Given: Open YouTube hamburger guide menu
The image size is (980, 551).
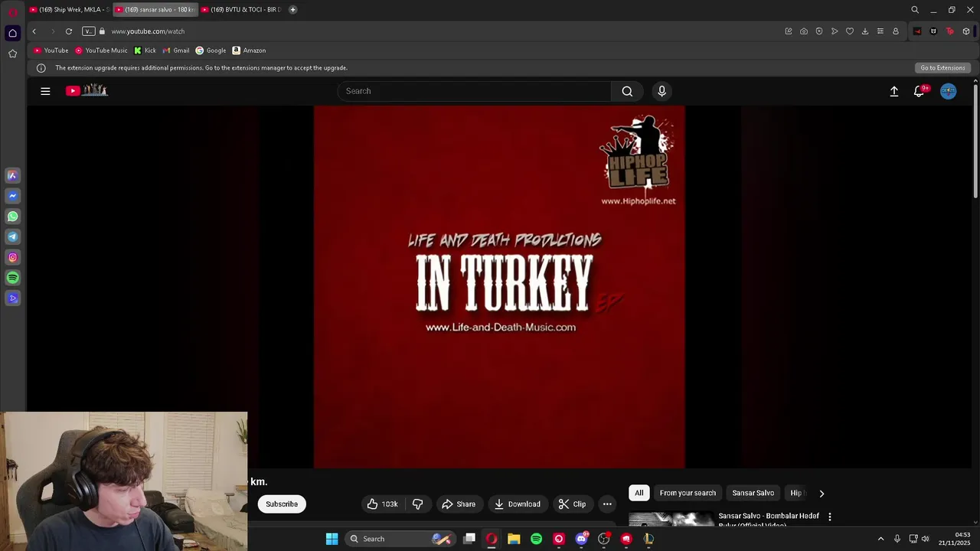Looking at the screenshot, I should coord(45,91).
